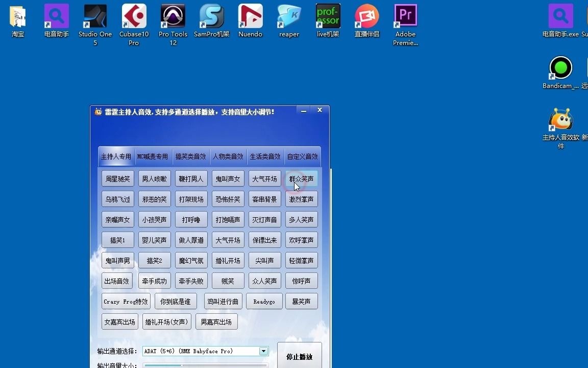
Task: Open the Nuendo application
Action: click(250, 15)
